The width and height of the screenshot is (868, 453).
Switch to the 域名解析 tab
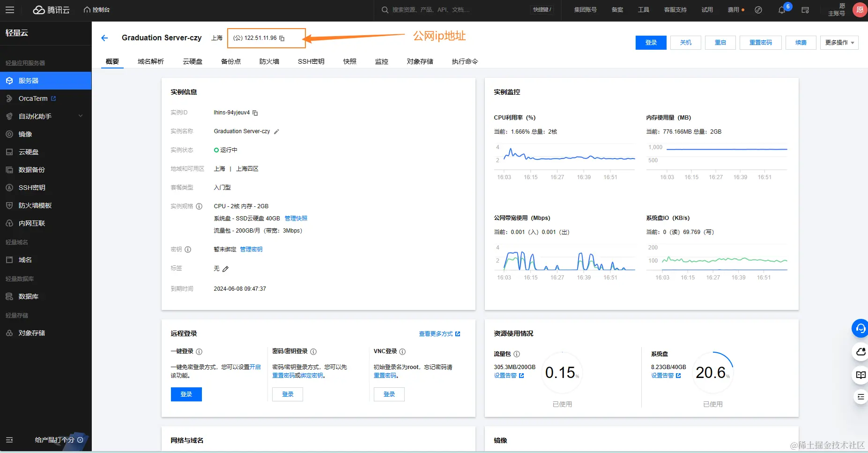click(151, 61)
